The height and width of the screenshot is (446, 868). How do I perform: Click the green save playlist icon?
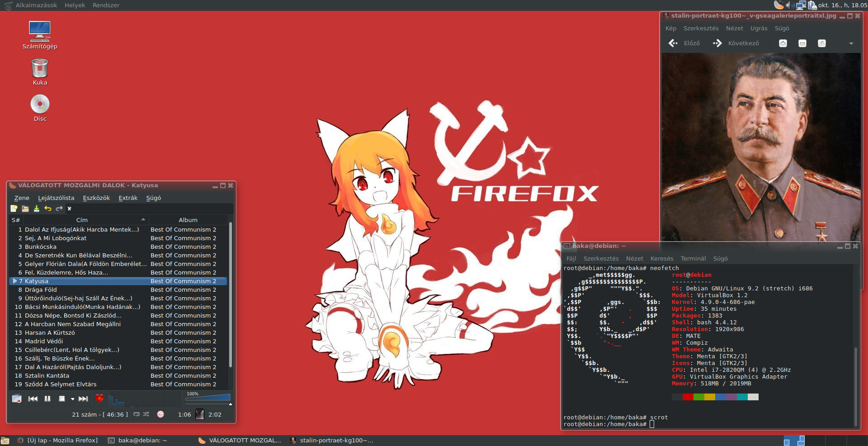tap(37, 209)
